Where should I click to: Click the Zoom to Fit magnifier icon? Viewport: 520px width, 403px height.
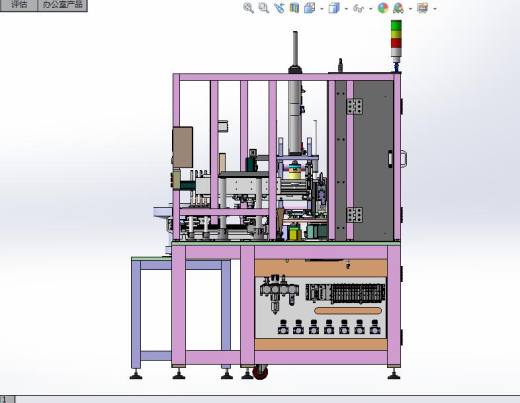248,8
